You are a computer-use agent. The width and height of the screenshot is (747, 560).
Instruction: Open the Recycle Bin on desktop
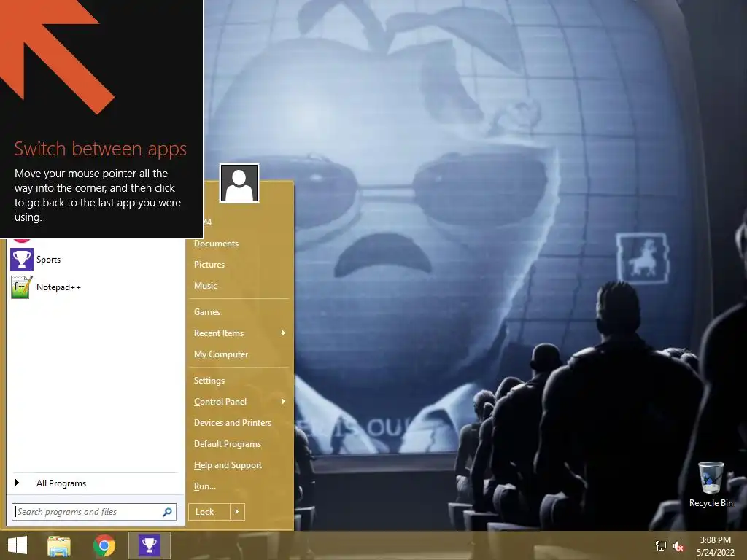711,484
